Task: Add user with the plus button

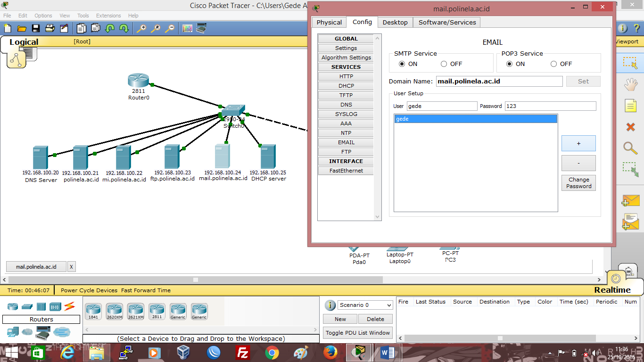Action: (578, 143)
